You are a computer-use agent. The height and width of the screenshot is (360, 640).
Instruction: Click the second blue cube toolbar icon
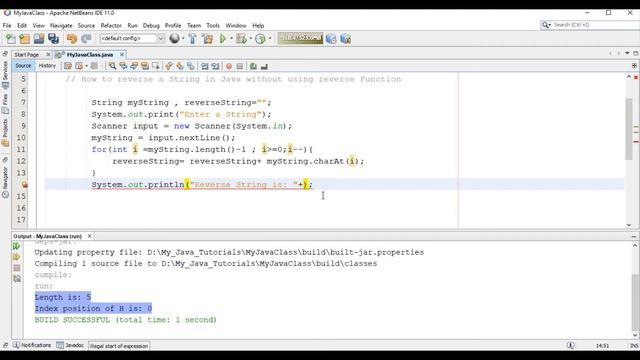point(346,39)
